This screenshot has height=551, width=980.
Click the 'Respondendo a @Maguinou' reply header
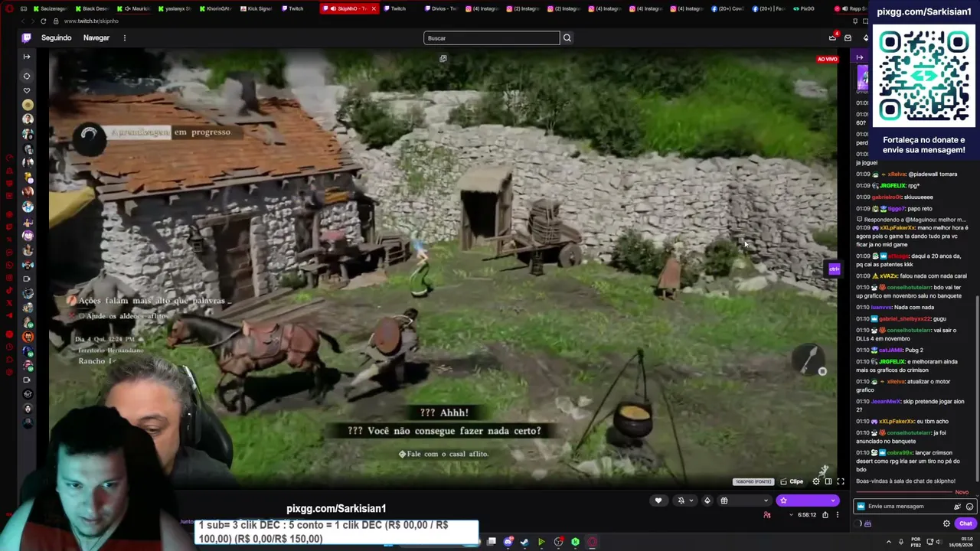tap(912, 220)
